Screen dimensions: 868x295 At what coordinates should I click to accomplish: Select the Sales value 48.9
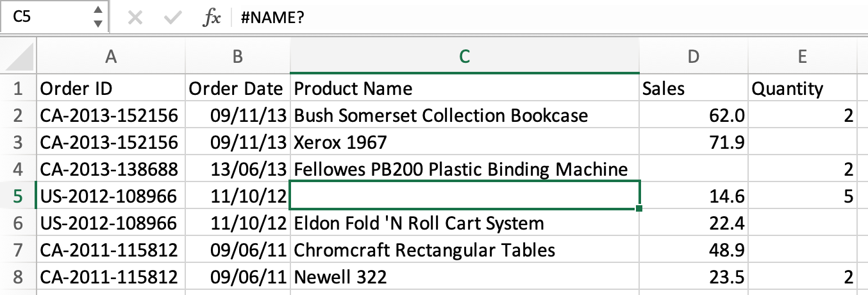(x=694, y=250)
